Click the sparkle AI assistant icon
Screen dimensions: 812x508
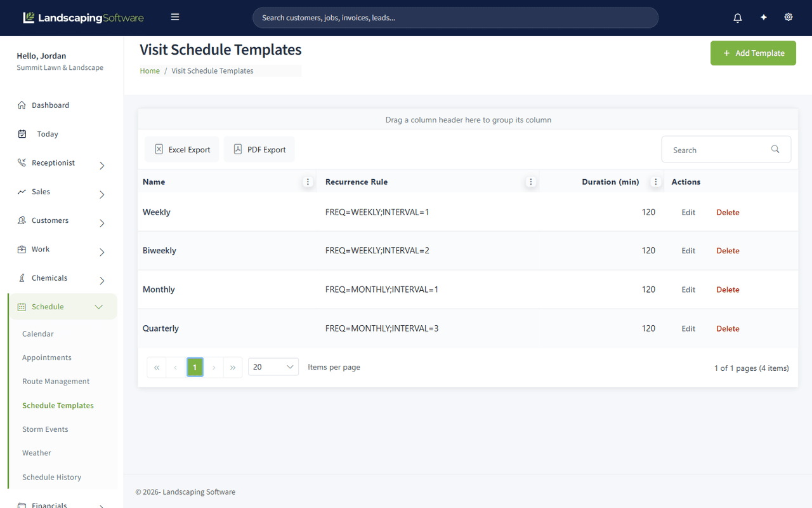(763, 18)
